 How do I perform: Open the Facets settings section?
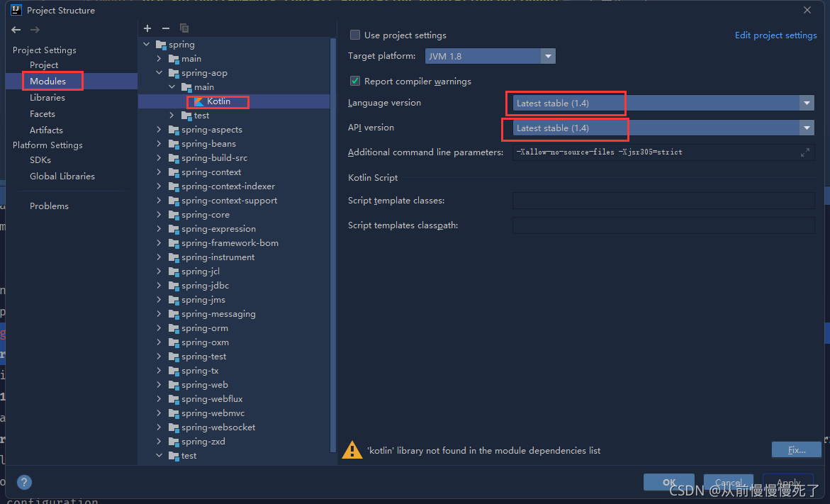(x=43, y=114)
